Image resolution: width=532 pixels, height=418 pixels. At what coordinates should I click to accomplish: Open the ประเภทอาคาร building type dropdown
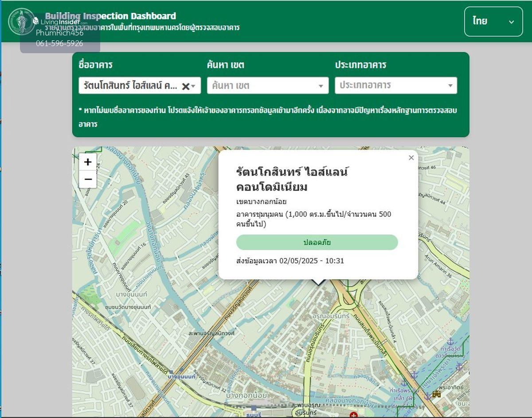click(x=450, y=86)
